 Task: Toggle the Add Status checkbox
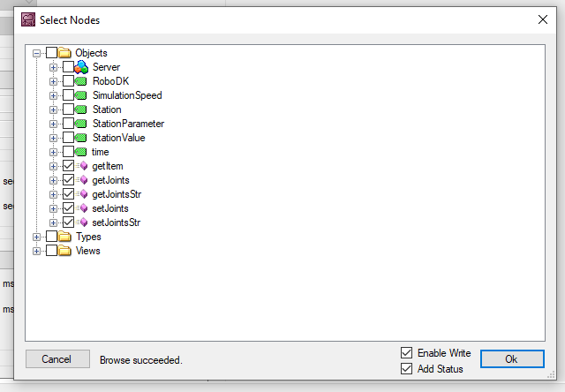click(x=407, y=369)
